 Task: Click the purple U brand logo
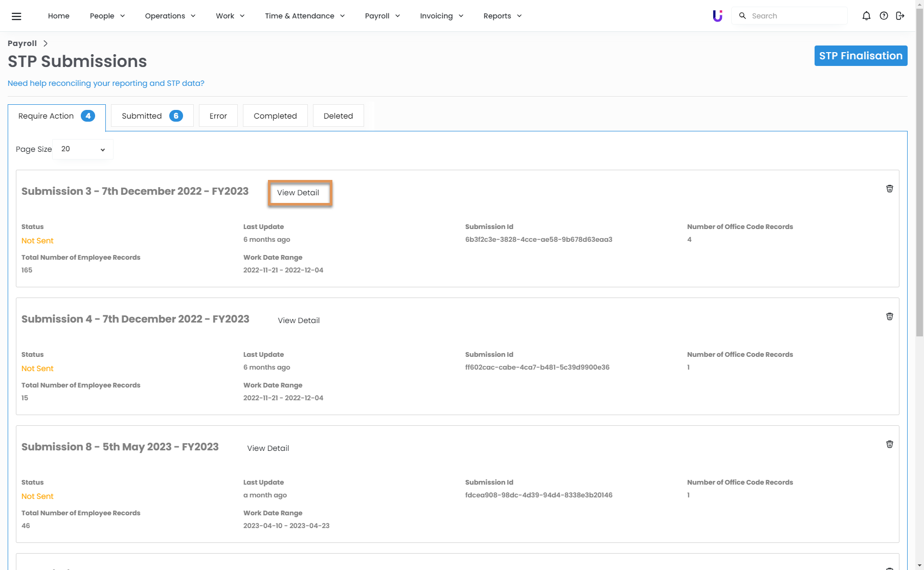[x=717, y=16]
